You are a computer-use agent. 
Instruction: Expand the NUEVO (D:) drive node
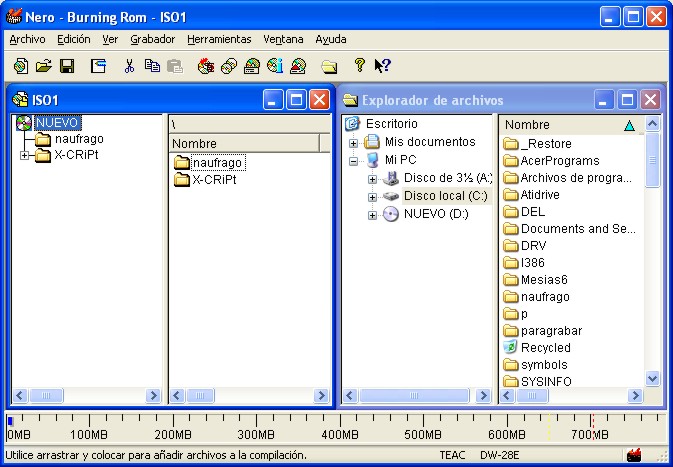tap(372, 214)
